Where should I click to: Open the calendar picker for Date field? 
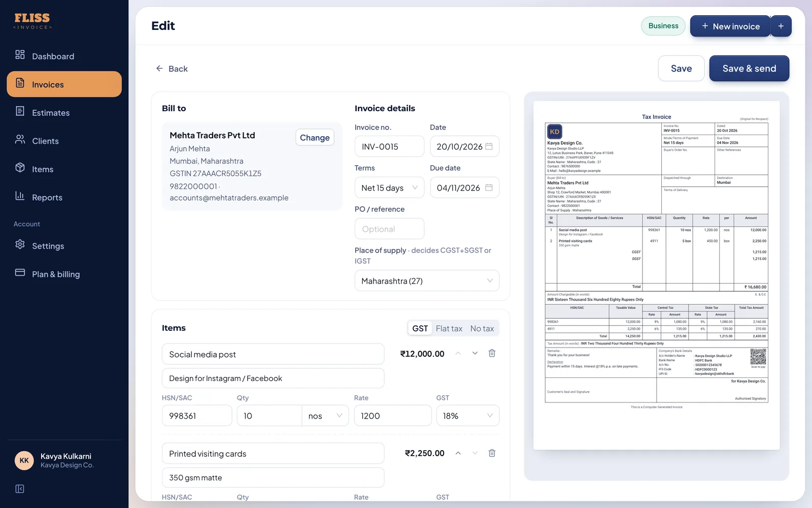[489, 146]
